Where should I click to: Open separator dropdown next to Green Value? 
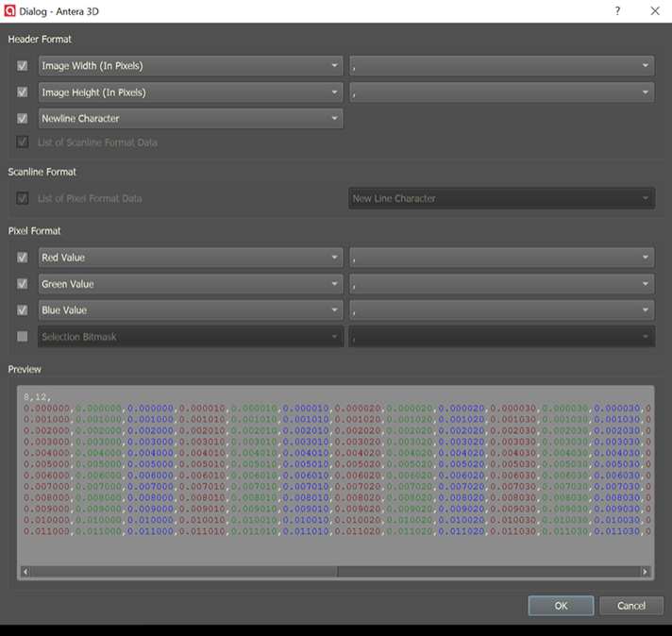coord(502,284)
